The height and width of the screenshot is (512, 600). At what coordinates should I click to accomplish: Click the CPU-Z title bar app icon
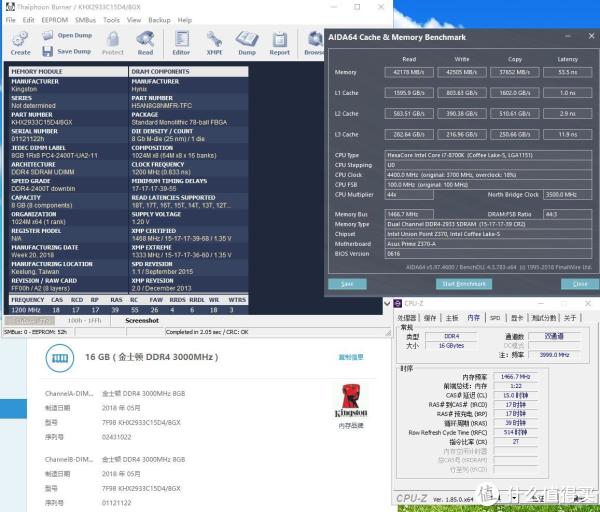[x=398, y=303]
